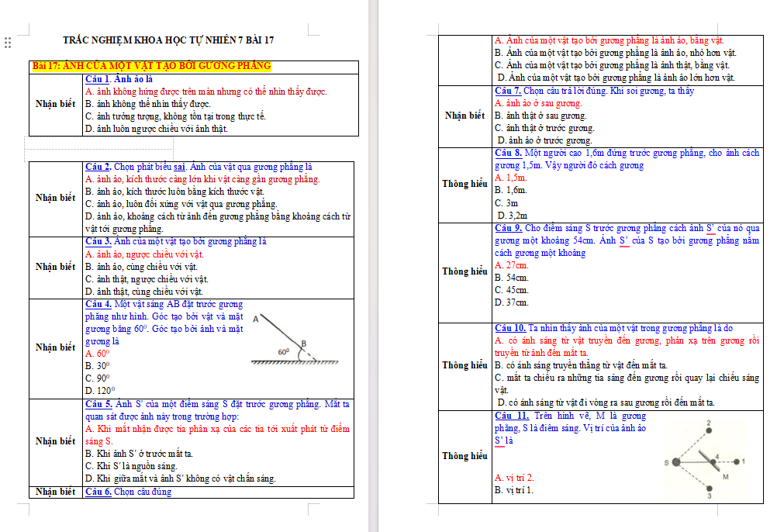
Task: Click the 'Câu 9' question label
Action: tap(508, 228)
